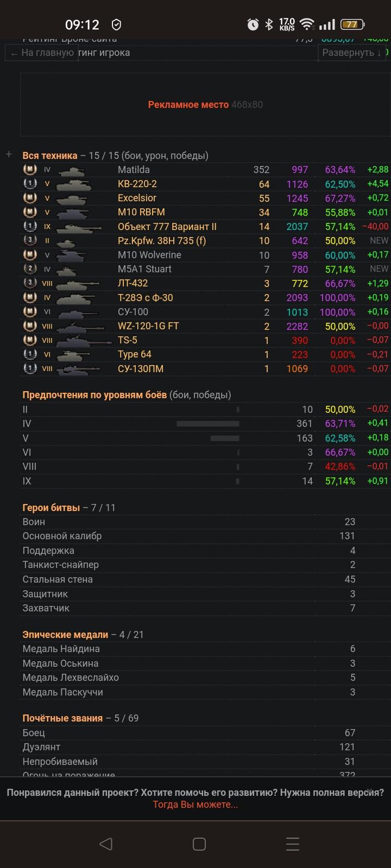The width and height of the screenshot is (391, 868).
Task: Tap the Excelsior tank name
Action: click(137, 198)
